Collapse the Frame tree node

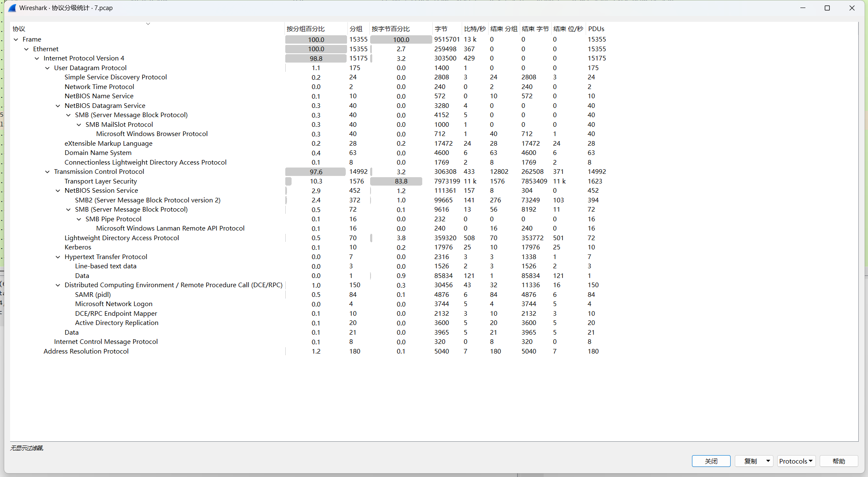(x=16, y=39)
